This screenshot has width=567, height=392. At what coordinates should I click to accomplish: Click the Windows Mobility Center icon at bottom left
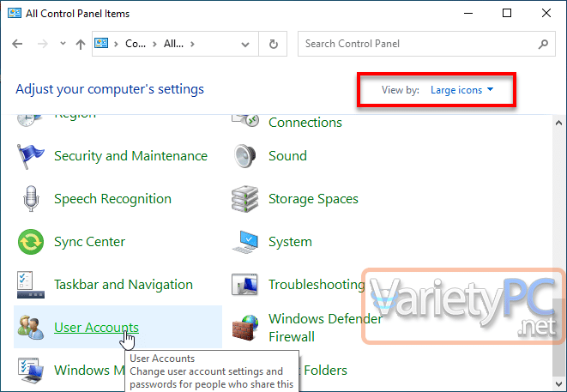[x=31, y=371]
